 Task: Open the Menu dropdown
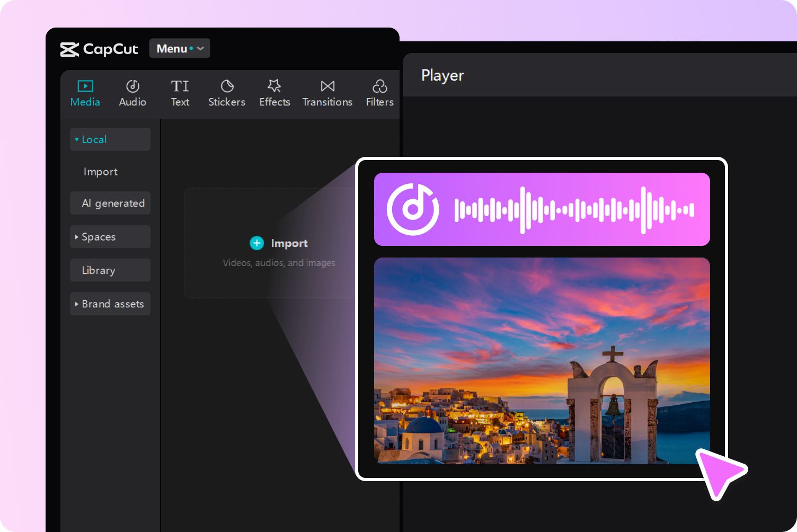[x=179, y=48]
